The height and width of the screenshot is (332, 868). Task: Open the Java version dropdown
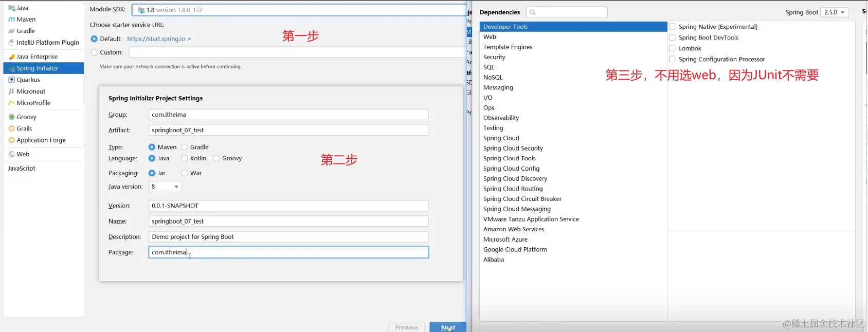165,187
